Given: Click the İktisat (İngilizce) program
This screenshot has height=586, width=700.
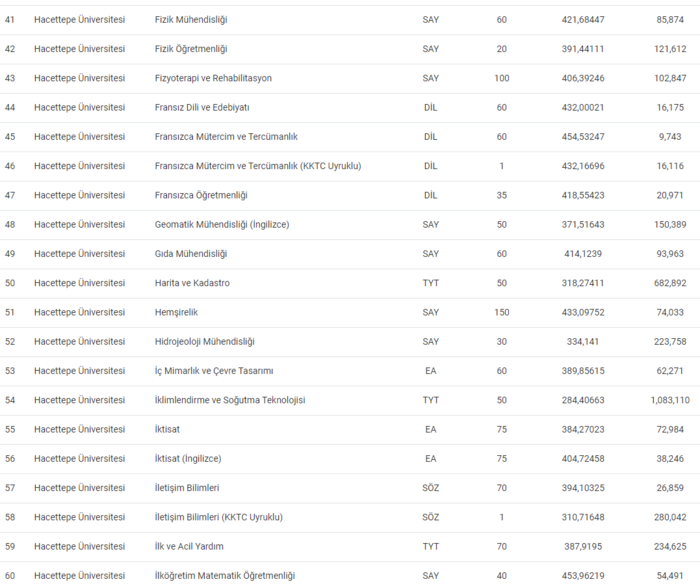Looking at the screenshot, I should 188,458.
